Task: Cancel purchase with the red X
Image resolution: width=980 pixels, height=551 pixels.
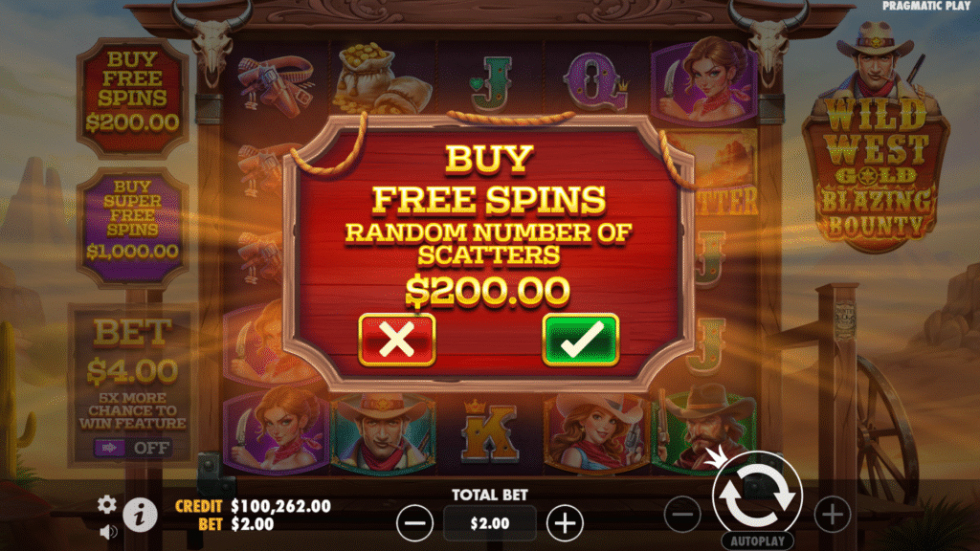Action: (x=397, y=340)
